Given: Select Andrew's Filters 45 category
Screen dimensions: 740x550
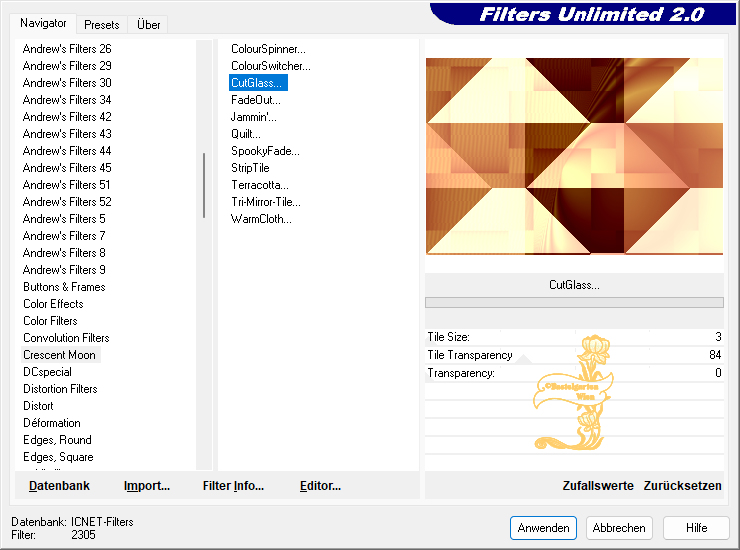Looking at the screenshot, I should [x=67, y=168].
